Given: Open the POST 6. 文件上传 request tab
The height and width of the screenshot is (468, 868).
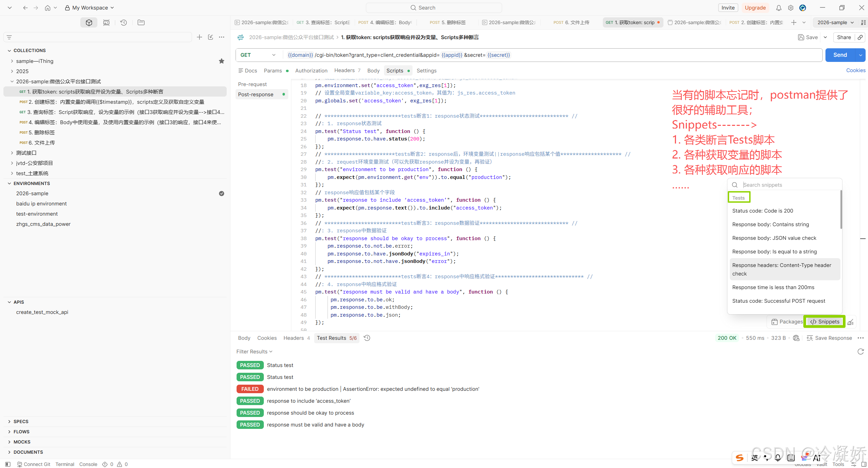Looking at the screenshot, I should click(571, 22).
